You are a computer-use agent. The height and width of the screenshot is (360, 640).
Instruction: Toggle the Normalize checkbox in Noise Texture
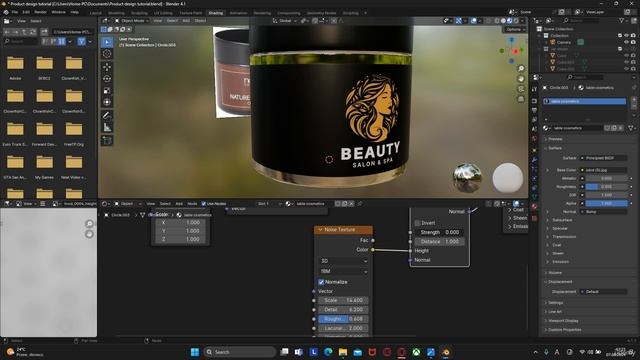pyautogui.click(x=321, y=282)
